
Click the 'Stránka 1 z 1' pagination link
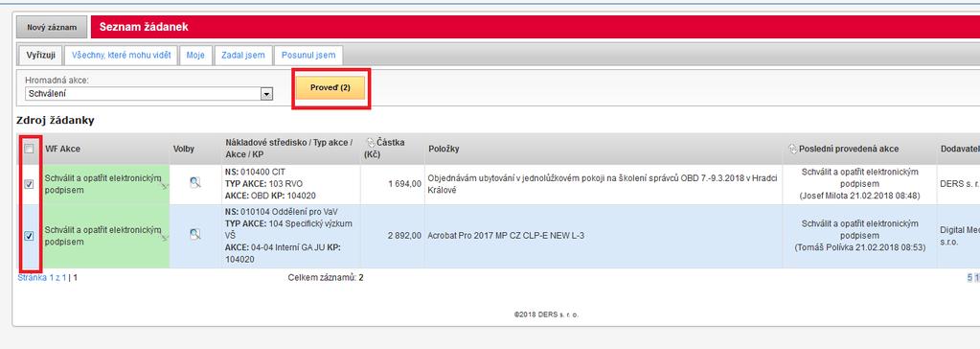(42, 277)
